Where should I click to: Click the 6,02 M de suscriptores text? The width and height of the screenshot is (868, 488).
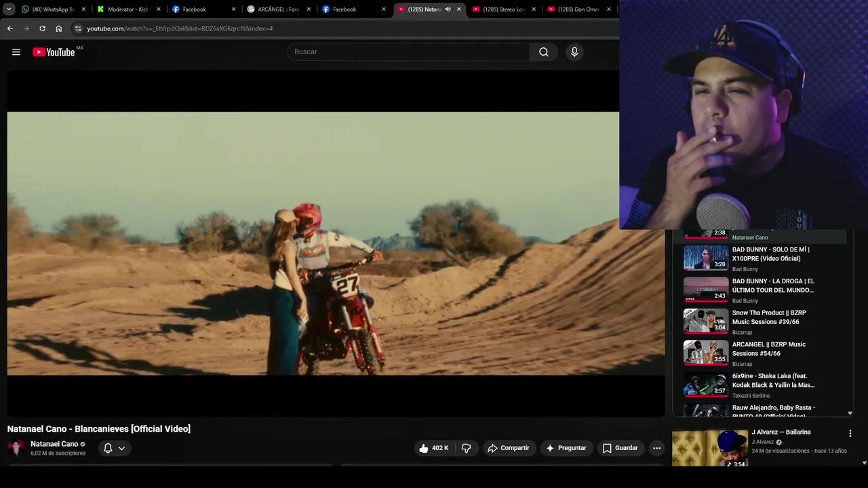(x=58, y=453)
